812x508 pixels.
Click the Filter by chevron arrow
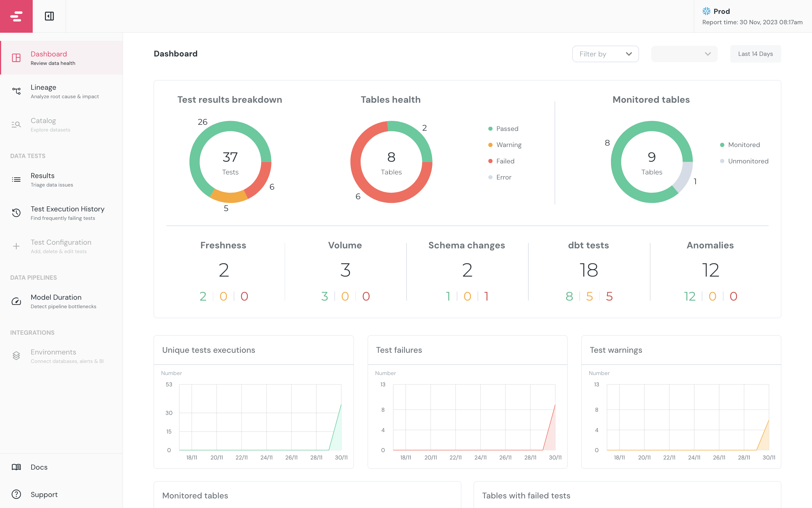[629, 54]
